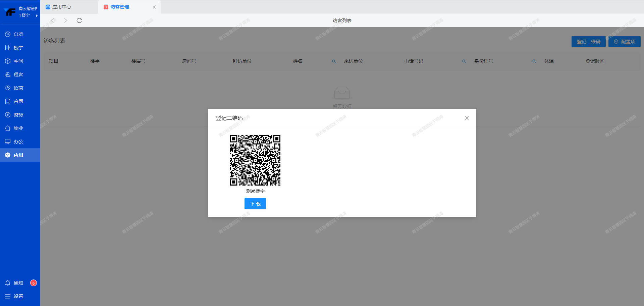Select 空间 space in the sidebar
Viewport: 644px width, 306px height.
click(x=18, y=61)
